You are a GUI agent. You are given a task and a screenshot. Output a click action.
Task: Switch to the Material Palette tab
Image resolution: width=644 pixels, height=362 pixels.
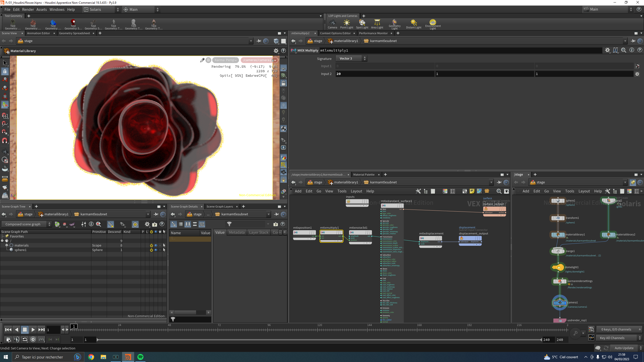tap(364, 175)
